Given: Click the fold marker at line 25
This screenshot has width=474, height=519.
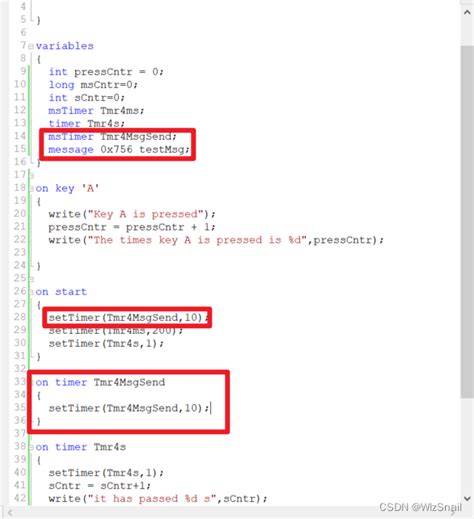Looking at the screenshot, I should (31, 279).
